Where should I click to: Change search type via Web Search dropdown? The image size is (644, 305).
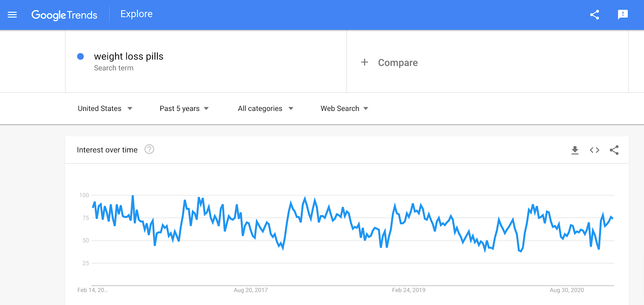point(344,108)
